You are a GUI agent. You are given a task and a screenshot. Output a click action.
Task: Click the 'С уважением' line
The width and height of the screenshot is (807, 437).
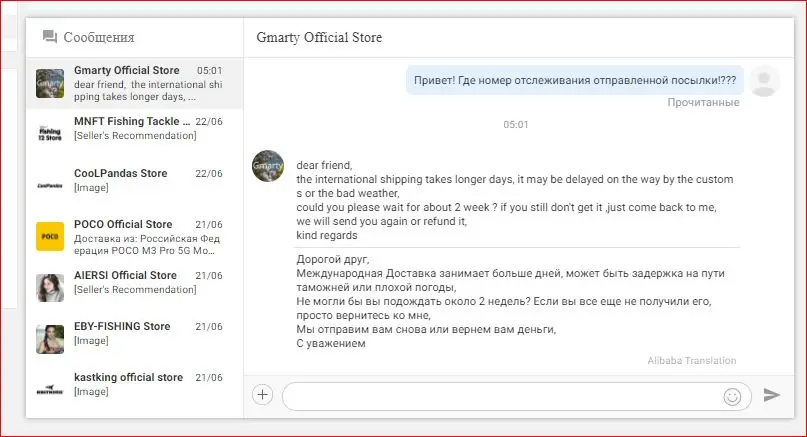click(331, 343)
